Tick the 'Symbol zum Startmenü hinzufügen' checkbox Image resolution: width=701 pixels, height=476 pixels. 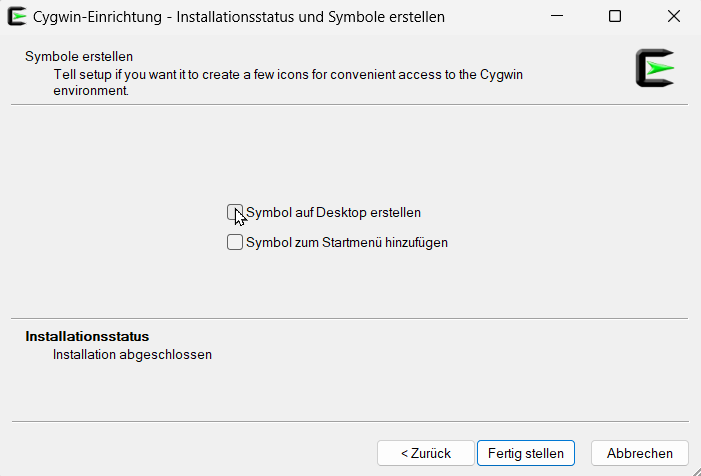click(235, 242)
